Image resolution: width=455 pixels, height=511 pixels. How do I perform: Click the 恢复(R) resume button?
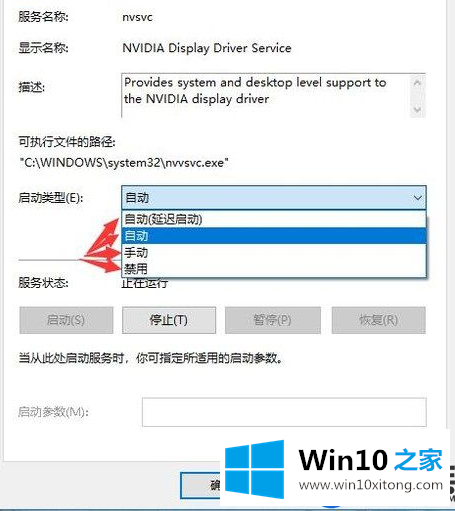(x=379, y=320)
